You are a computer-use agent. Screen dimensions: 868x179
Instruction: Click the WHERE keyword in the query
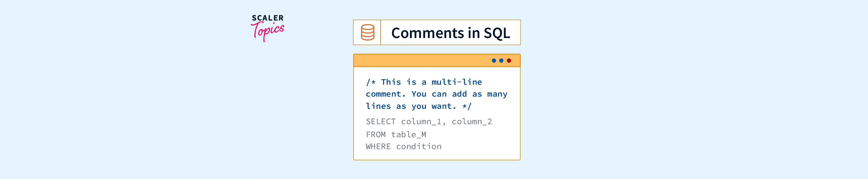pos(378,147)
